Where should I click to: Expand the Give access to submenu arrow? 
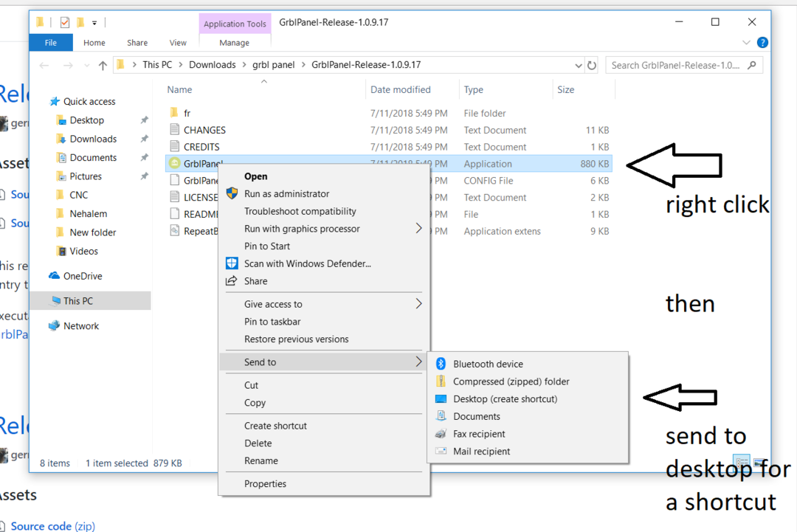click(418, 304)
